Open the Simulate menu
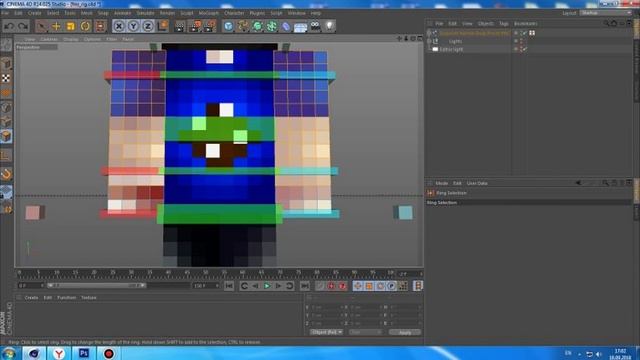 145,13
